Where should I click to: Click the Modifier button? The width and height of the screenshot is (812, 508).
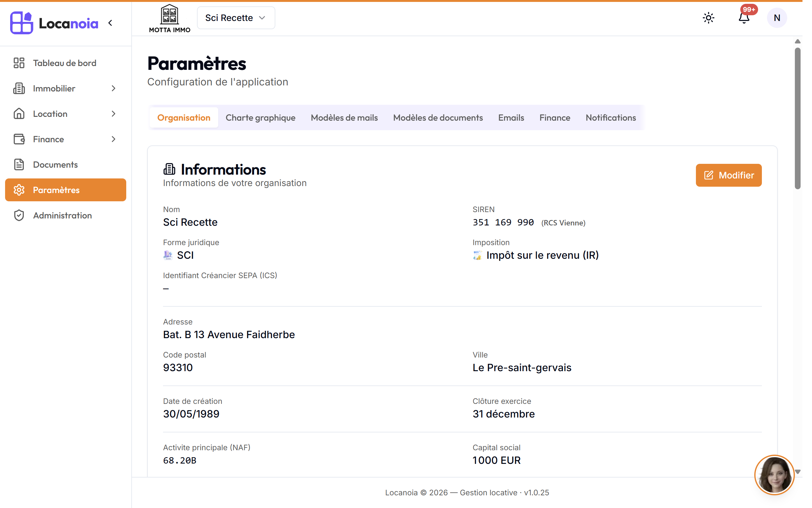[x=729, y=175]
